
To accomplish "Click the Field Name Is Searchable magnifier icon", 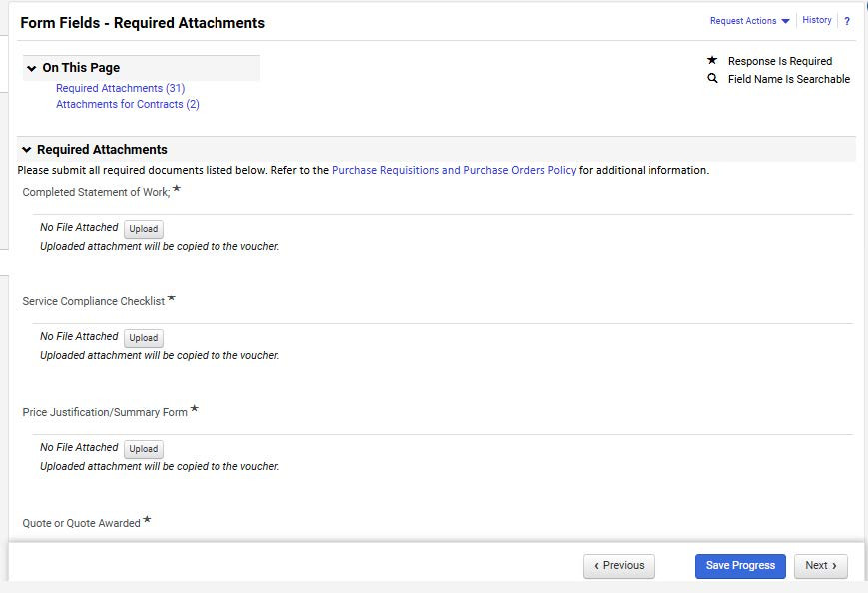I will coord(712,78).
